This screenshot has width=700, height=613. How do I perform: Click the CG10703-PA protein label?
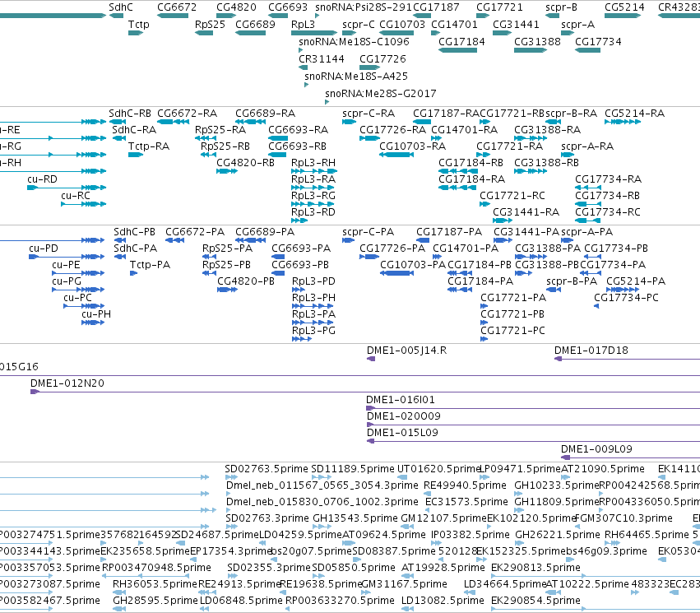(x=413, y=265)
